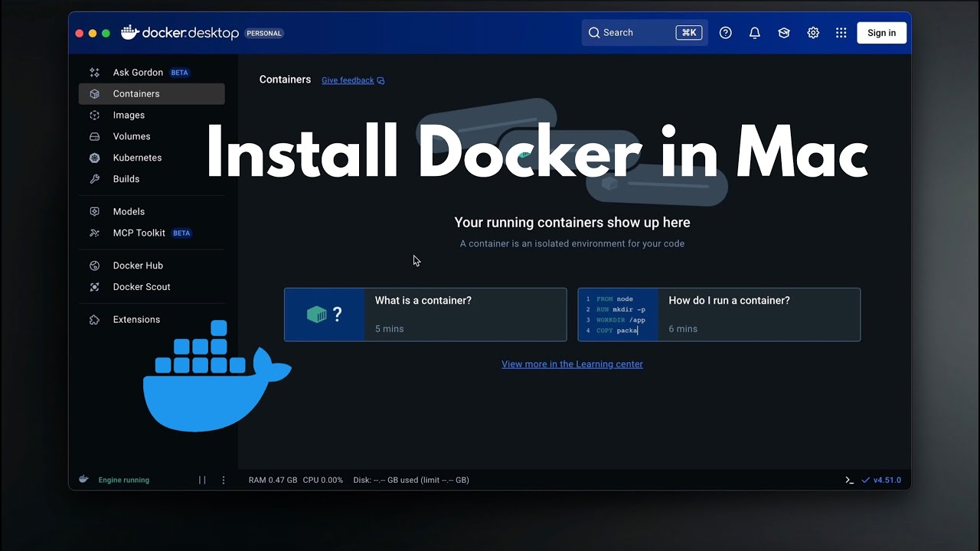Click the Builds wrench icon
Screen dimensions: 980x551
coord(94,179)
